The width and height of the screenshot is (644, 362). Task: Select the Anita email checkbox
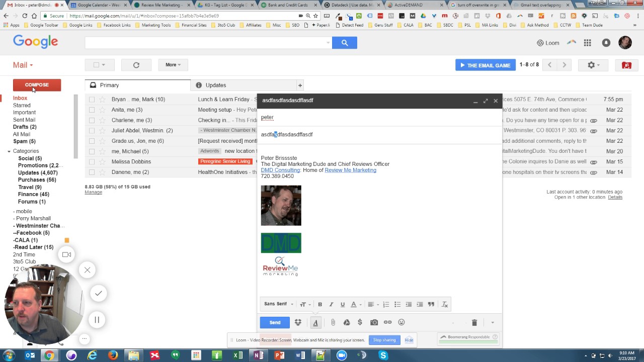(92, 110)
